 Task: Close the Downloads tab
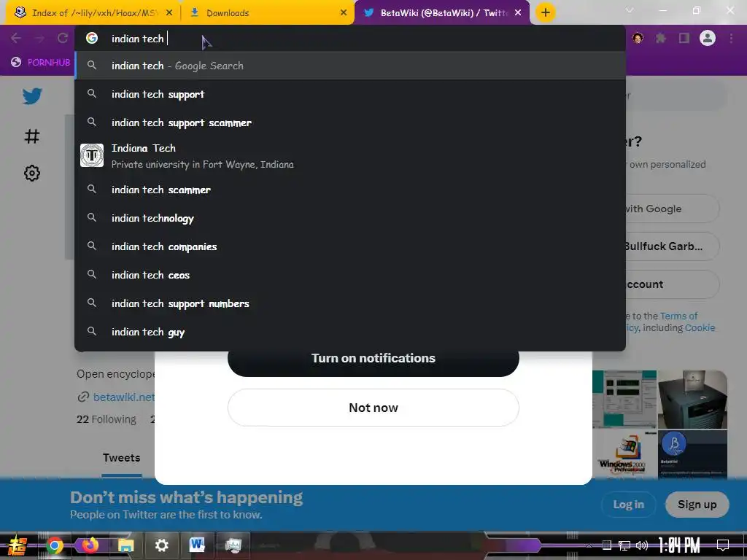[344, 13]
